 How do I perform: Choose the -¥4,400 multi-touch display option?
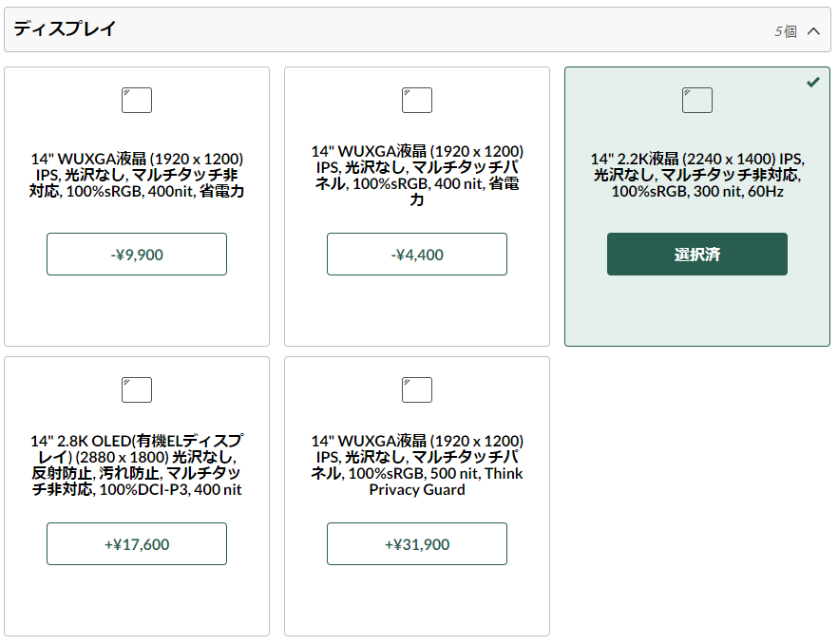pyautogui.click(x=417, y=255)
